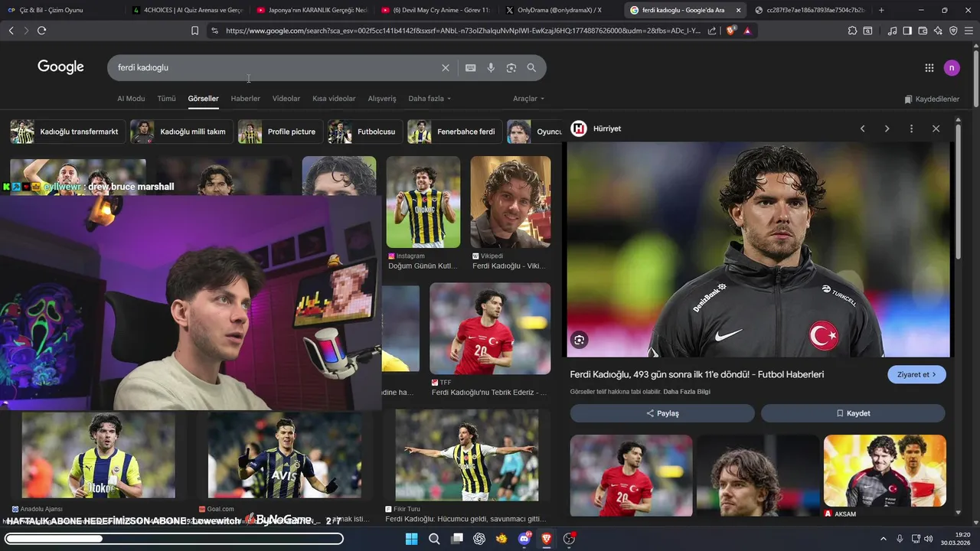This screenshot has width=980, height=551.
Task: Open the Kısa videolar results tab
Action: (x=334, y=99)
